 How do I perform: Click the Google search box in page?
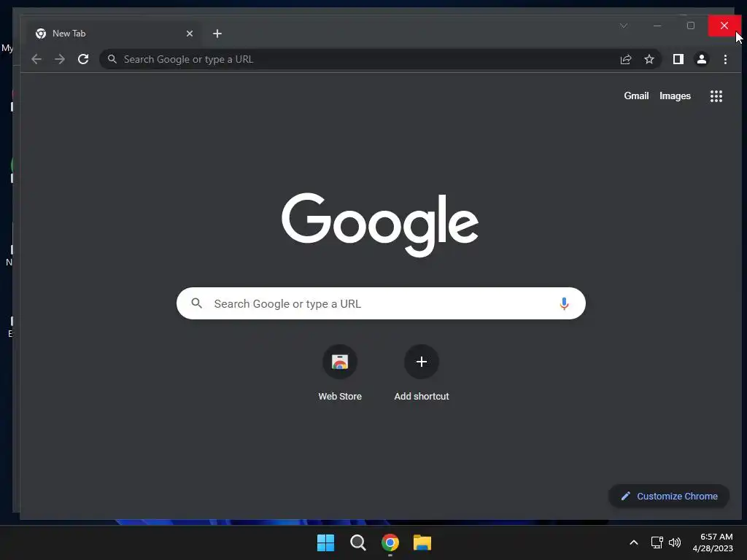381,303
